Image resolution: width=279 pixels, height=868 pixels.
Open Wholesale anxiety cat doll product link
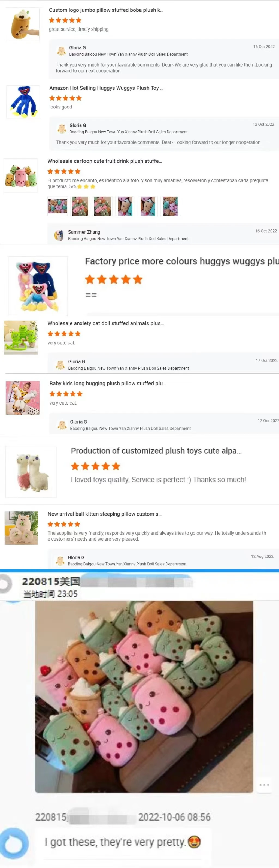pyautogui.click(x=105, y=323)
